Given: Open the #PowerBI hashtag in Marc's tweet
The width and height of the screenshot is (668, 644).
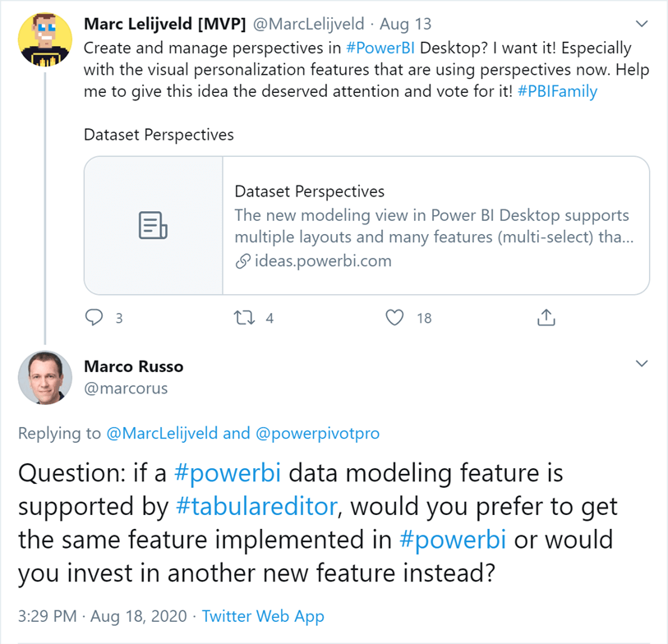Looking at the screenshot, I should click(x=380, y=48).
